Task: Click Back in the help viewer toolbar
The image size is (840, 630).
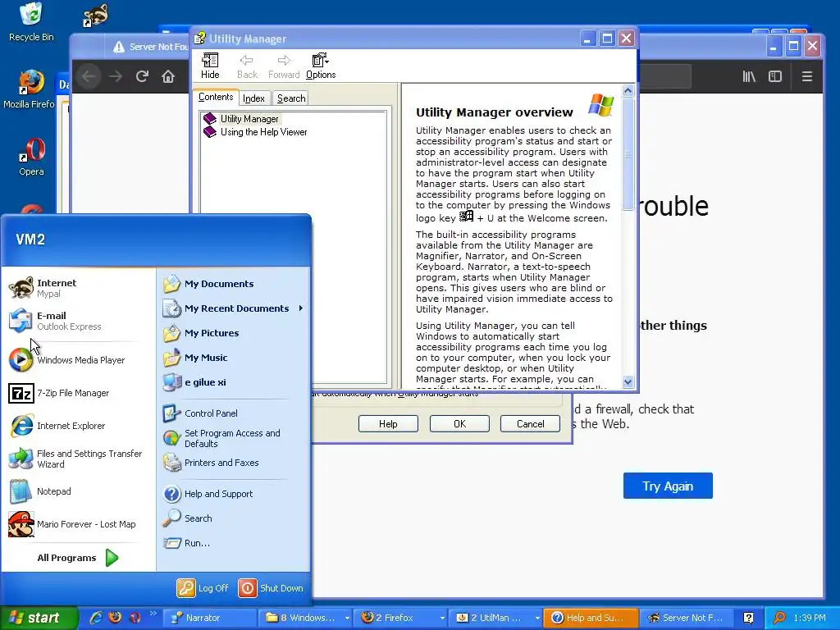Action: coord(247,66)
